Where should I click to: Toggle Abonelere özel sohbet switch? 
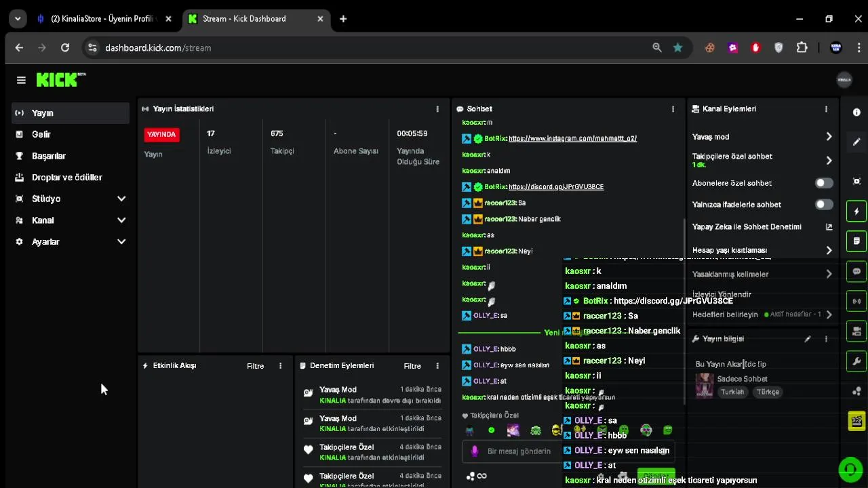point(823,183)
